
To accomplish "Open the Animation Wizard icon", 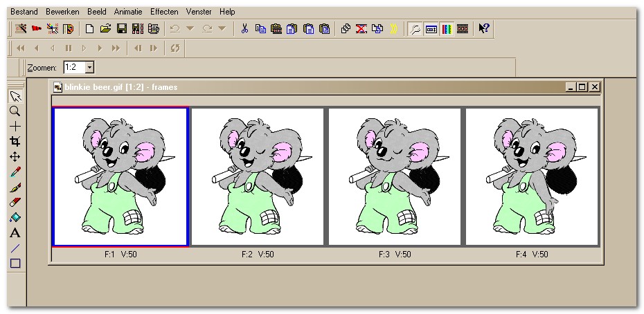I will tap(21, 29).
